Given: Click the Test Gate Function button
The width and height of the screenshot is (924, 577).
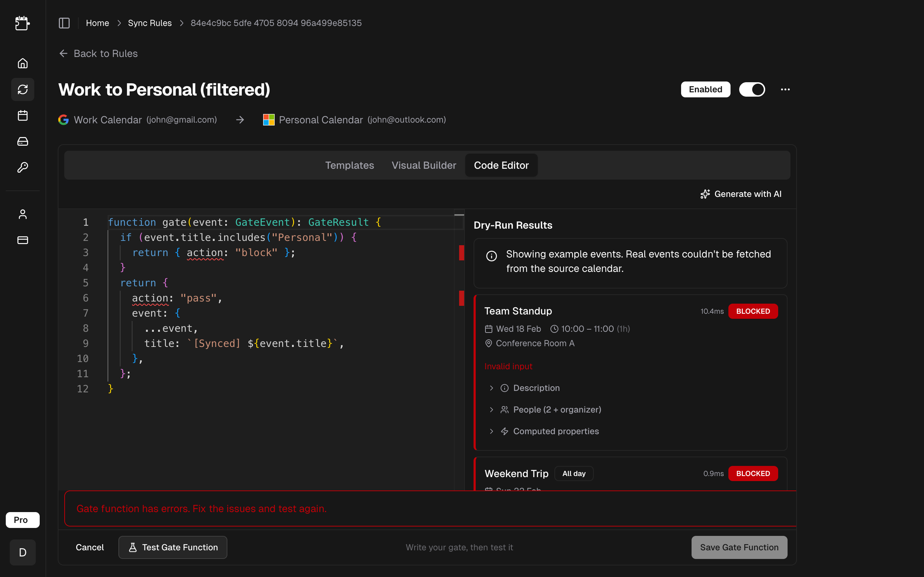Looking at the screenshot, I should click(x=173, y=547).
